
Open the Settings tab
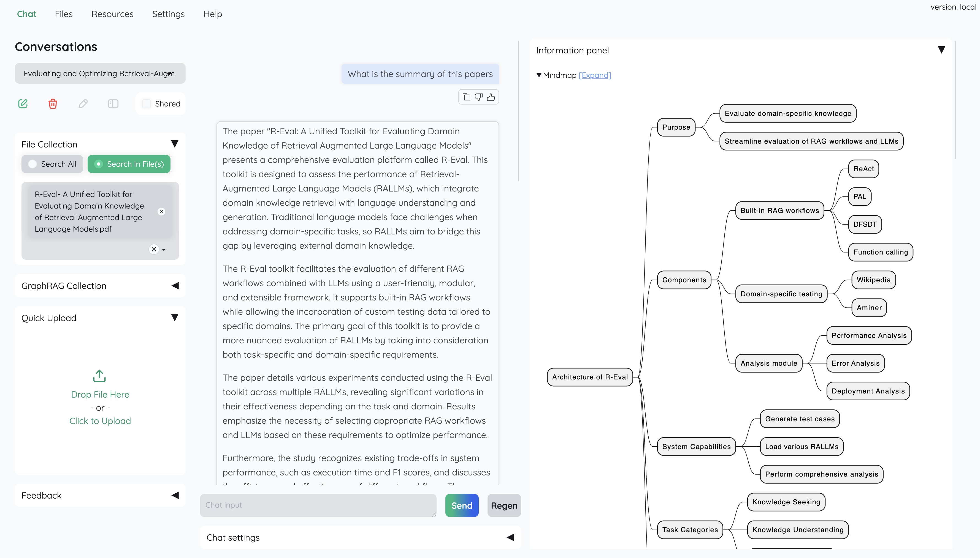click(168, 14)
